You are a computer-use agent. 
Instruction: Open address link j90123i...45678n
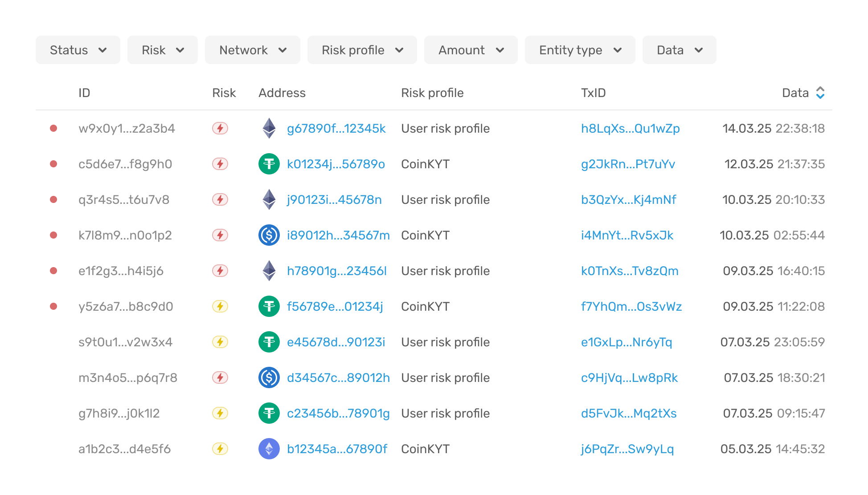[334, 199]
